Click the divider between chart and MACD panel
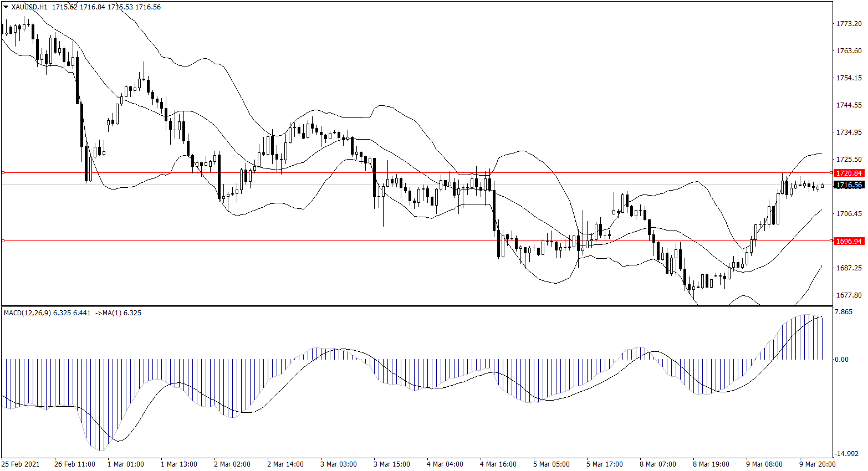 pos(416,306)
